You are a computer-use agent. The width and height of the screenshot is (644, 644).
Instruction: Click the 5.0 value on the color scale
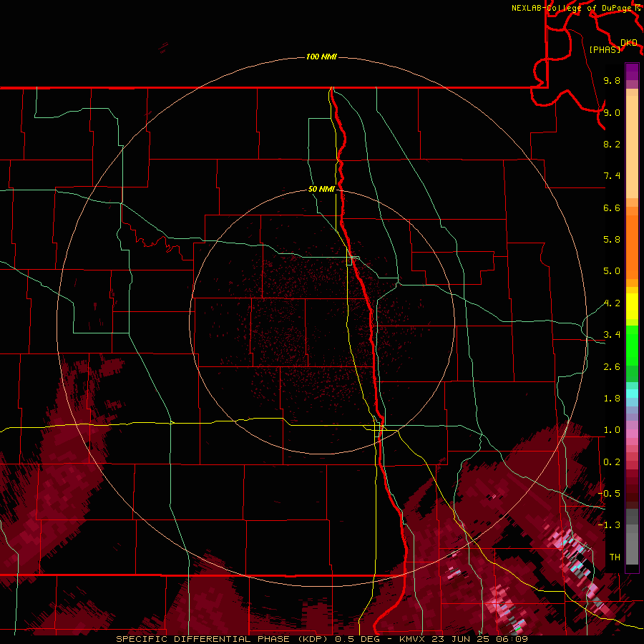pyautogui.click(x=612, y=271)
